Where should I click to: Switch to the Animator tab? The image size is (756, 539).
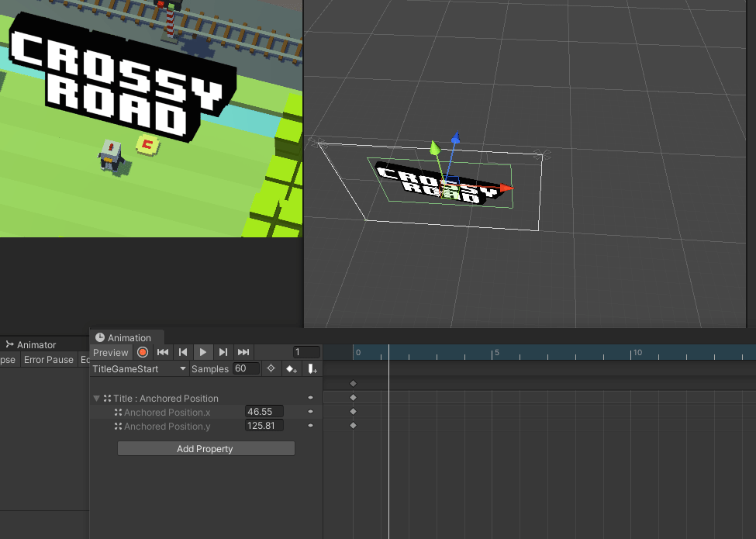31,344
